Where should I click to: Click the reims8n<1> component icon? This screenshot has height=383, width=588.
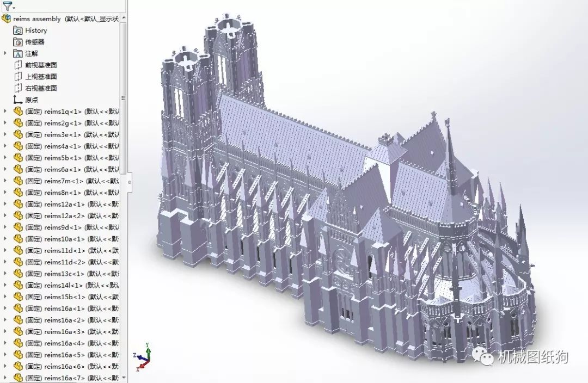(18, 193)
